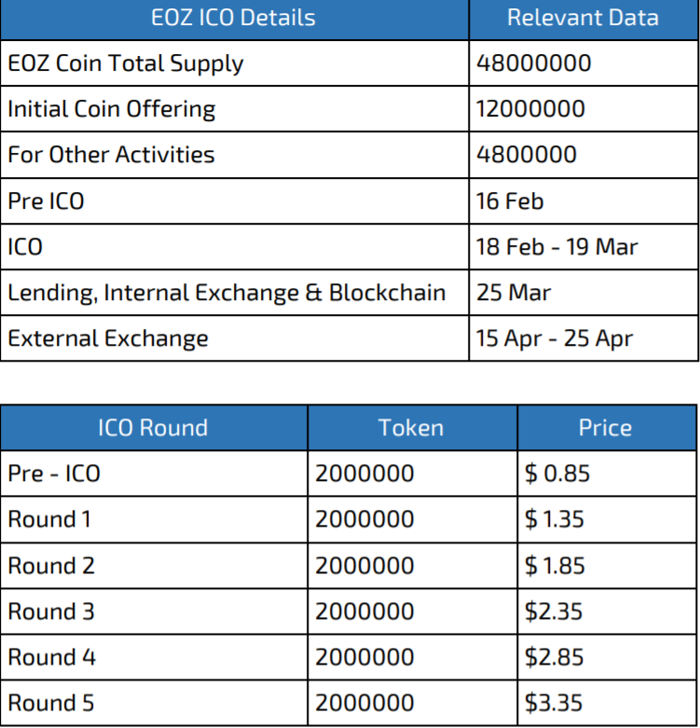Click the value 12000000 in the table
The width and height of the screenshot is (700, 728).
530,109
